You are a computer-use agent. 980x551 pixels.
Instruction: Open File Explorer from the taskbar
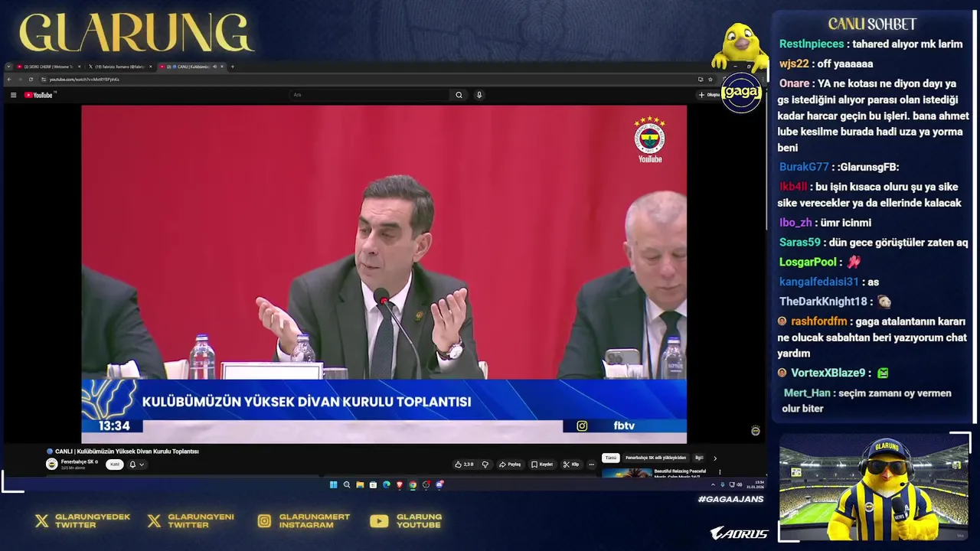[x=360, y=484]
